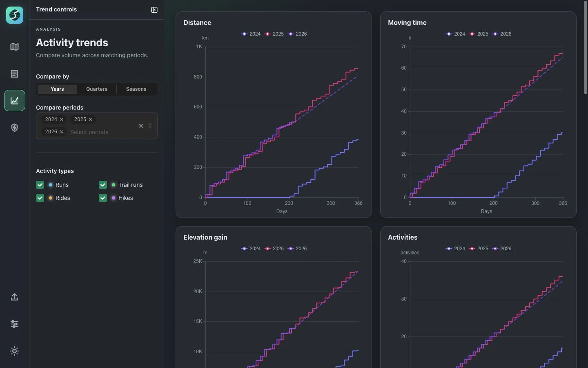Remove the 2025 period tag
Viewport: 588px width, 368px height.
coord(91,119)
